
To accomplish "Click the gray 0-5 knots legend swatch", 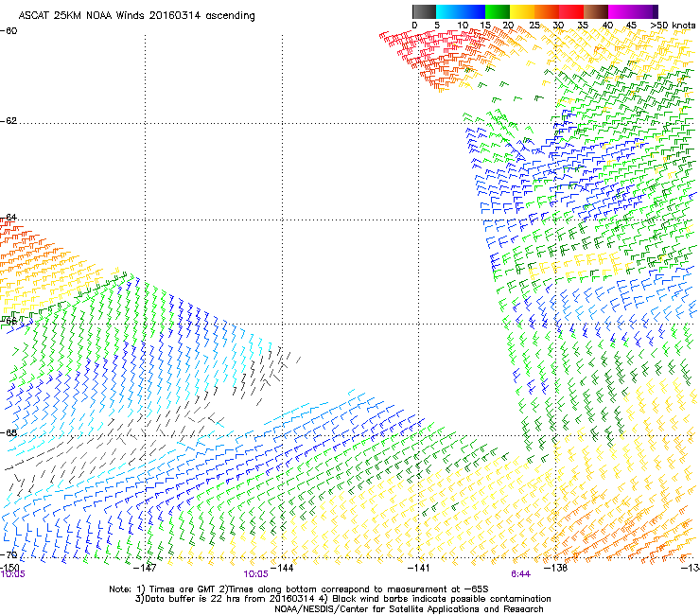I will point(424,11).
